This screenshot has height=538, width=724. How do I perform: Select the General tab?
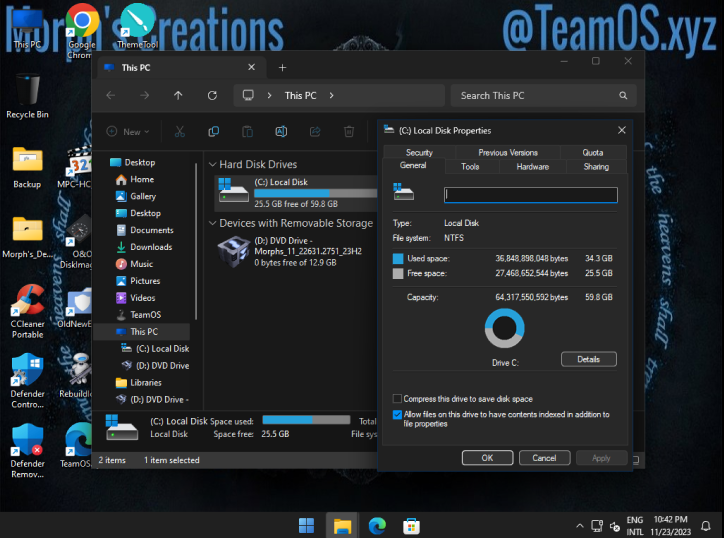pos(413,165)
